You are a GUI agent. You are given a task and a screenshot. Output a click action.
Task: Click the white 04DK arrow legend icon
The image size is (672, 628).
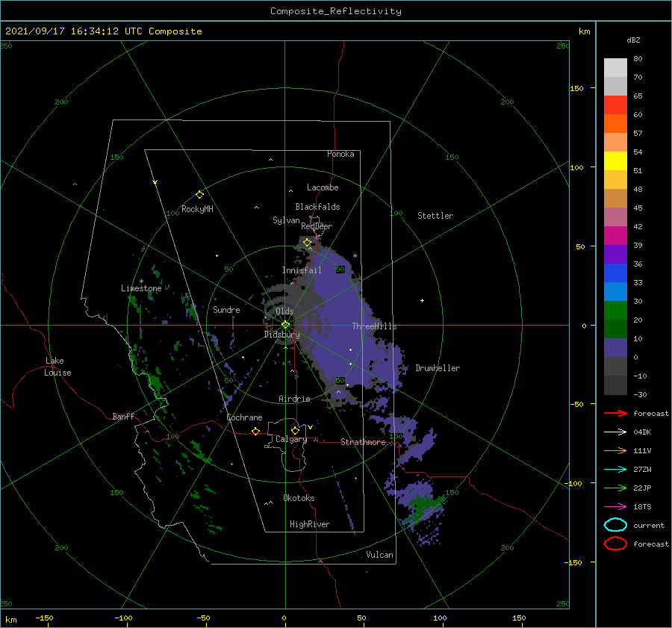615,432
